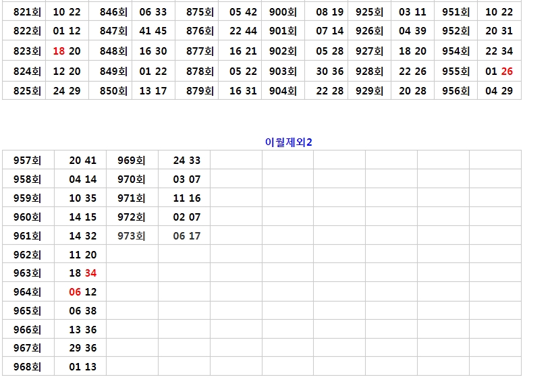Screen dimensions: 548x392
Task: Select the 29 36 cell beside 967회
Action: click(83, 348)
